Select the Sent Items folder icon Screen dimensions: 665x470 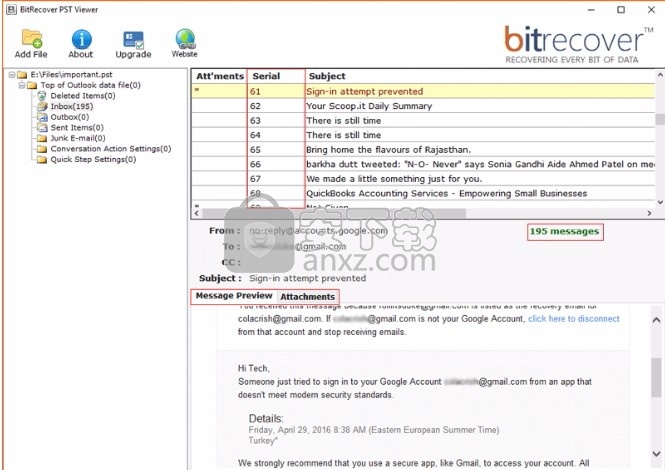(42, 128)
